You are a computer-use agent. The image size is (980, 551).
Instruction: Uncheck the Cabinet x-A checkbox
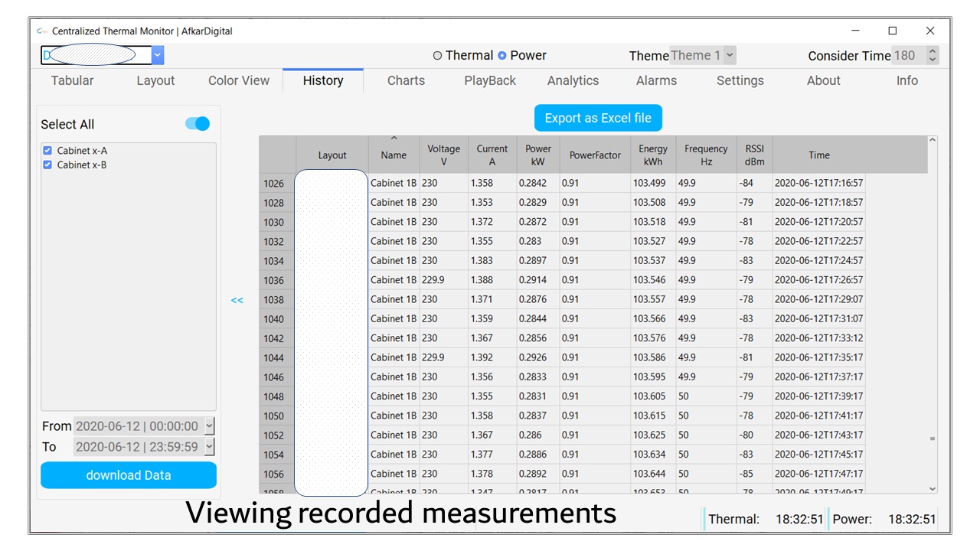tap(47, 151)
